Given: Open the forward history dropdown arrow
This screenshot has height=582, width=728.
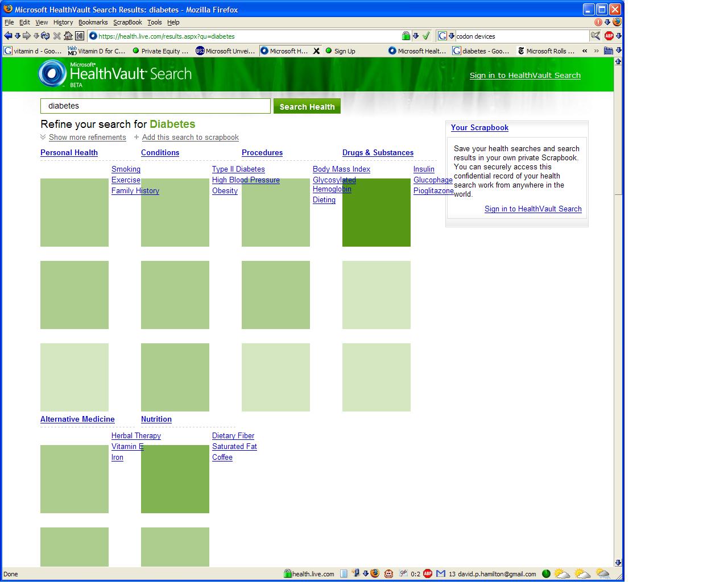Looking at the screenshot, I should [36, 36].
